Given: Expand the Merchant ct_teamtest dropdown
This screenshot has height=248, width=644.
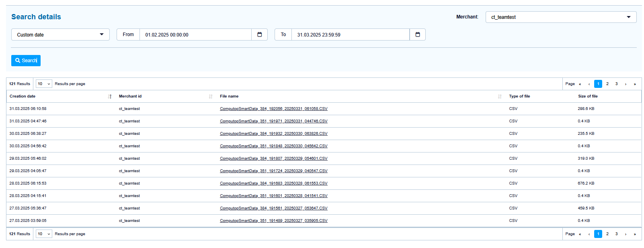Looking at the screenshot, I should point(561,17).
